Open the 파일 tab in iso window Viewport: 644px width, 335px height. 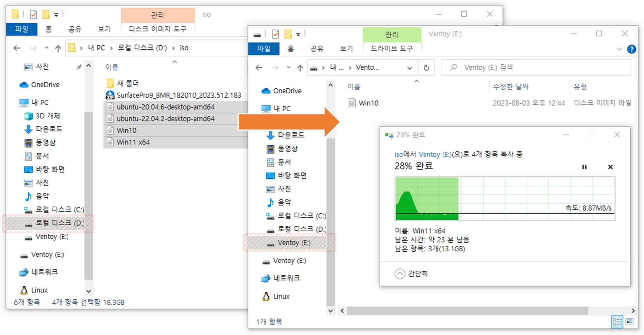pos(21,29)
